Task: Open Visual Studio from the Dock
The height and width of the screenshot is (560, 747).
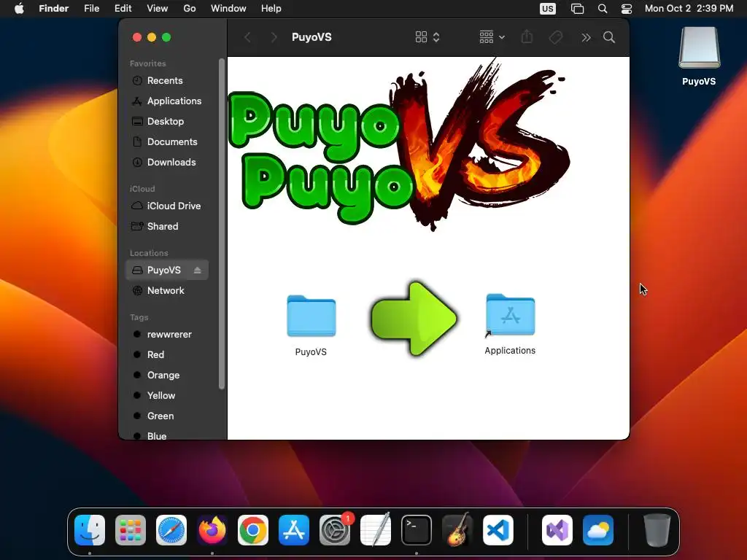Action: click(x=557, y=530)
